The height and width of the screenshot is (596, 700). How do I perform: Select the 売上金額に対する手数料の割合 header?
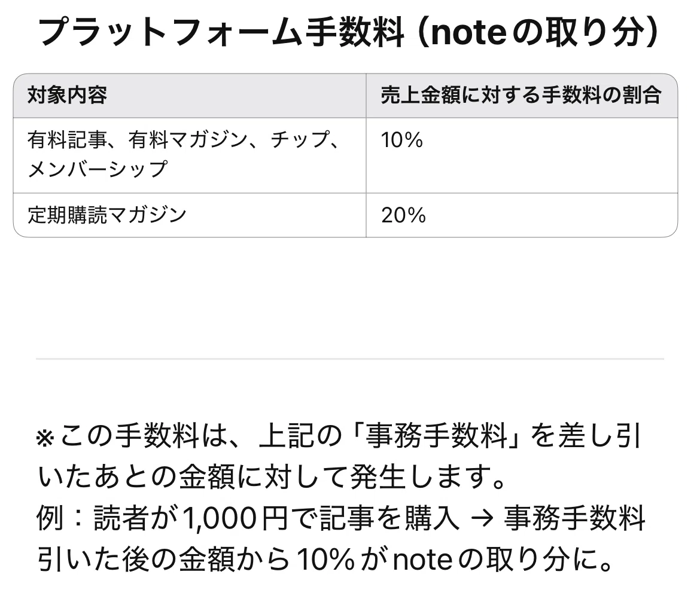click(522, 96)
